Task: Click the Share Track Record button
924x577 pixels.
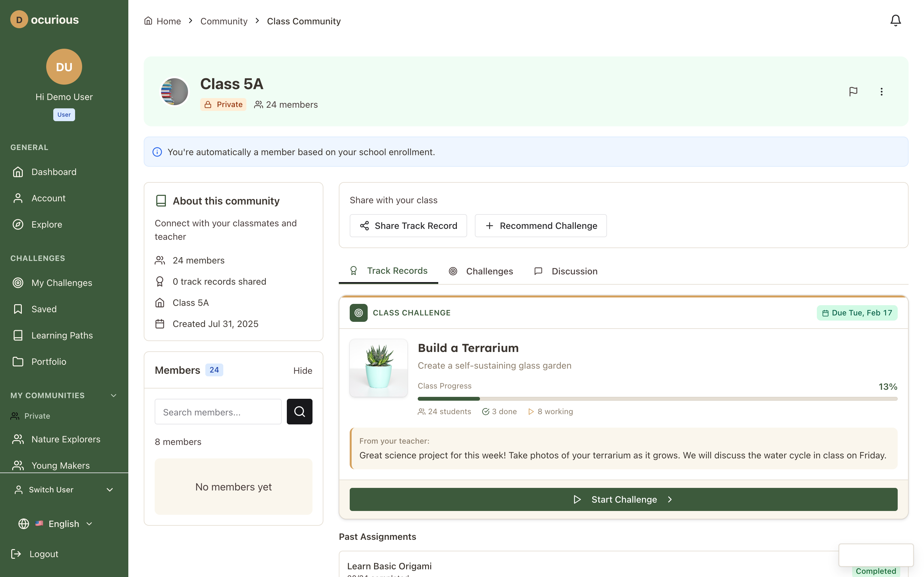Action: coord(408,226)
